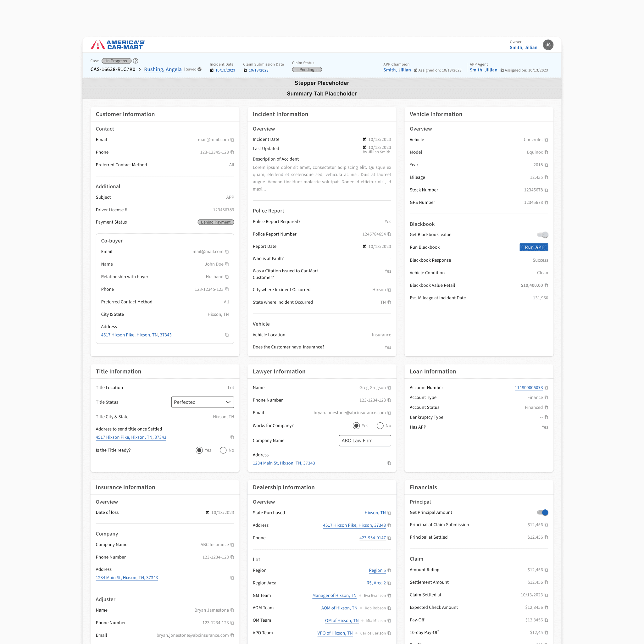Open the Rushing, Angela customer link

(x=163, y=69)
